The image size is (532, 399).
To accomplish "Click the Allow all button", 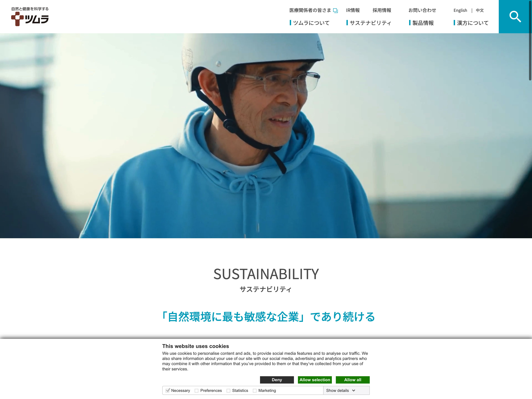I will pos(353,380).
